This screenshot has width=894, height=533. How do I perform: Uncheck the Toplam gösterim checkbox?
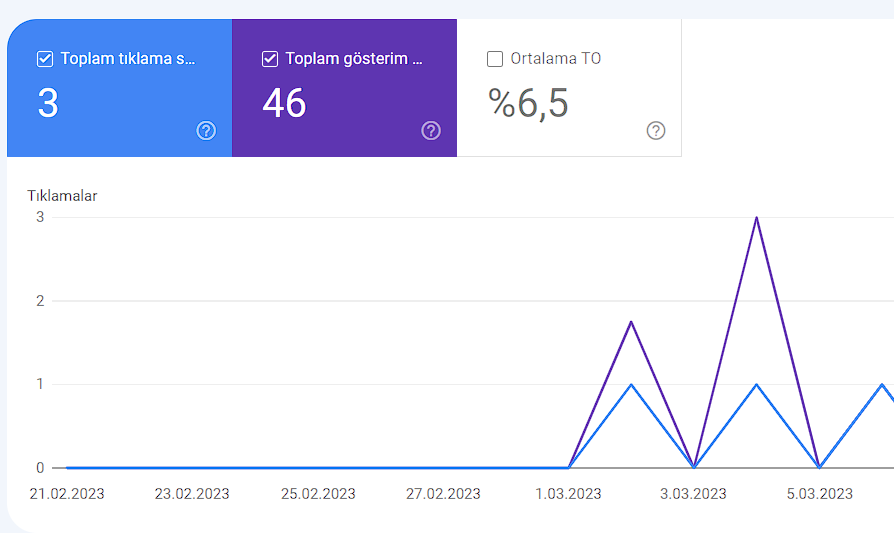point(270,59)
